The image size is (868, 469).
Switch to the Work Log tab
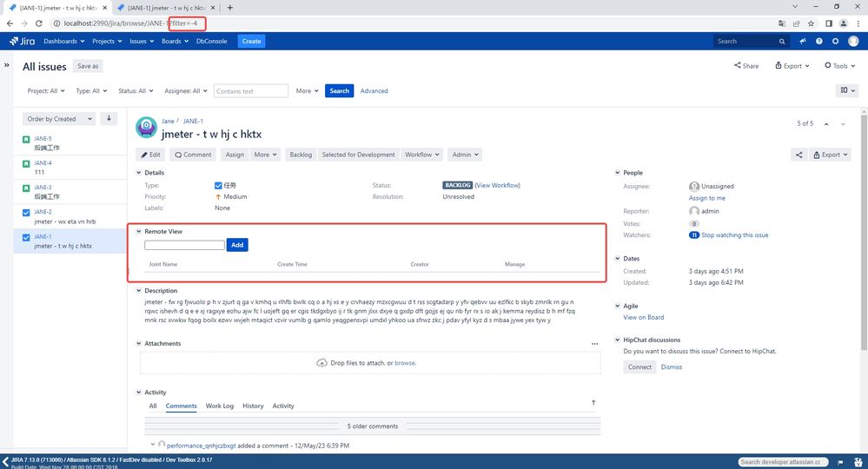(x=220, y=406)
